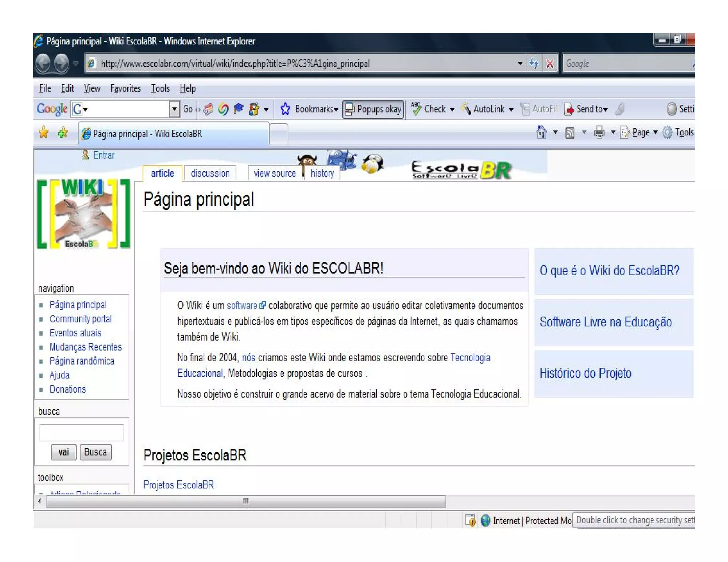Click the Print icon in the command bar

pos(599,133)
